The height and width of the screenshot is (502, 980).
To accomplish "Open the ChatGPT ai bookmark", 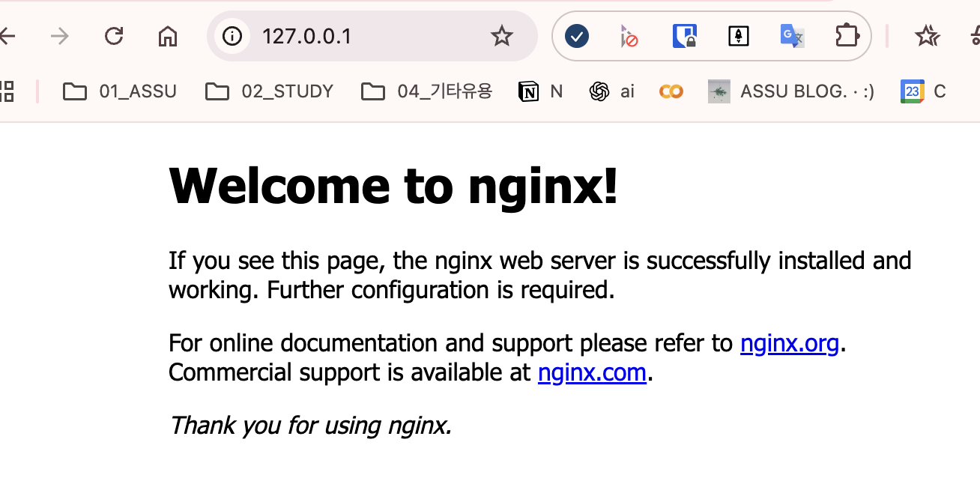I will click(611, 91).
